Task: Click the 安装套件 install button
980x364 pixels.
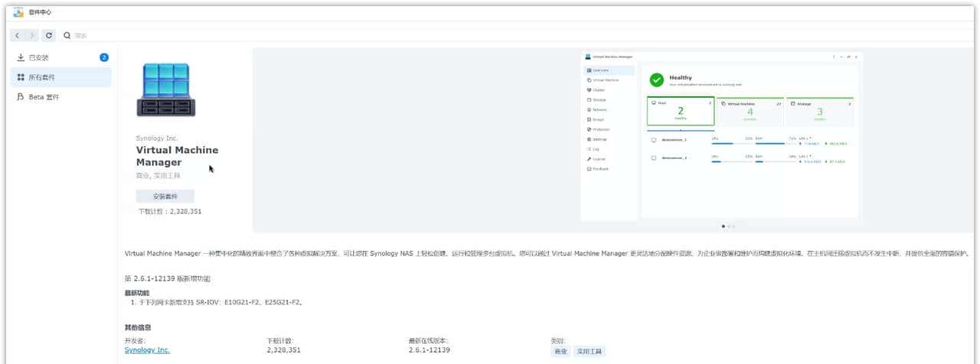Action: coord(165,197)
